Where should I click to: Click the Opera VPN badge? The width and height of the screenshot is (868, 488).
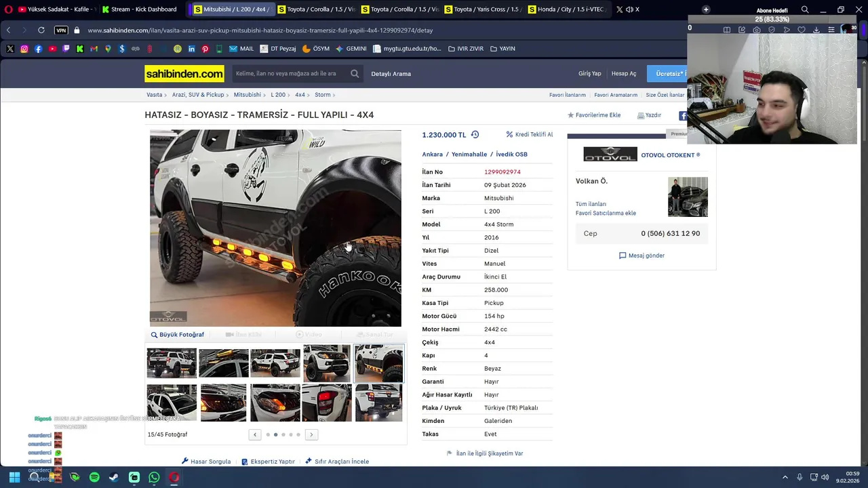tap(61, 30)
